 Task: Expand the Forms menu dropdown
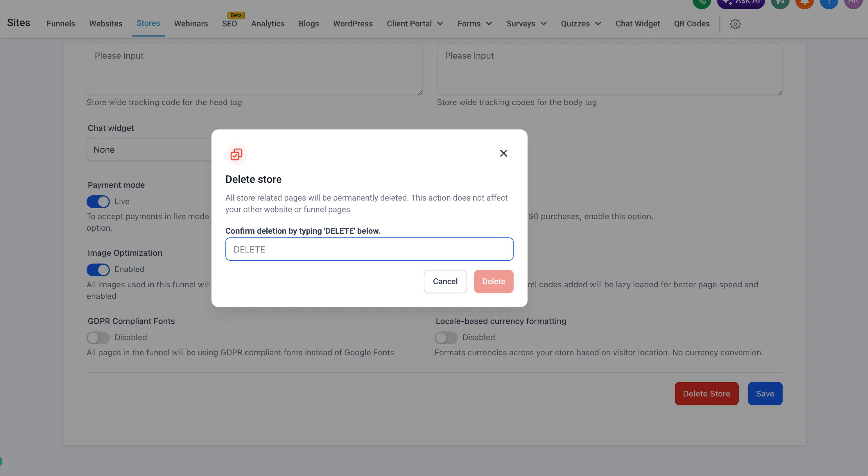click(474, 24)
